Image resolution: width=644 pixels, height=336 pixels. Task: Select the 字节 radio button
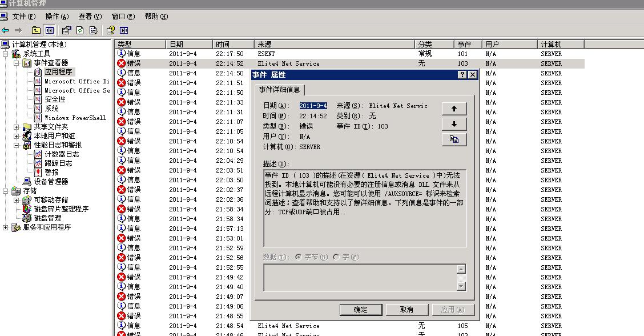coord(299,258)
